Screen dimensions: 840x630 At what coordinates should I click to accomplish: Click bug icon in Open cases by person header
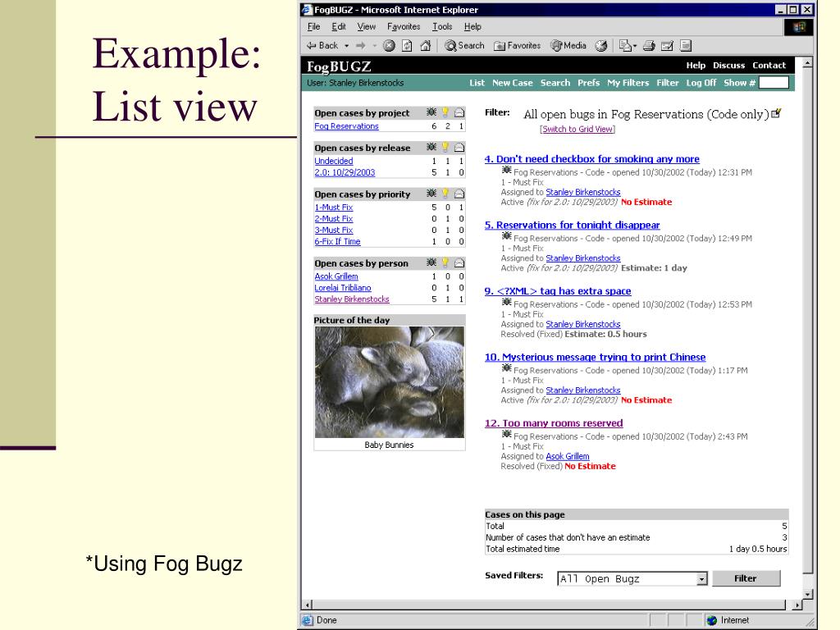pyautogui.click(x=431, y=263)
